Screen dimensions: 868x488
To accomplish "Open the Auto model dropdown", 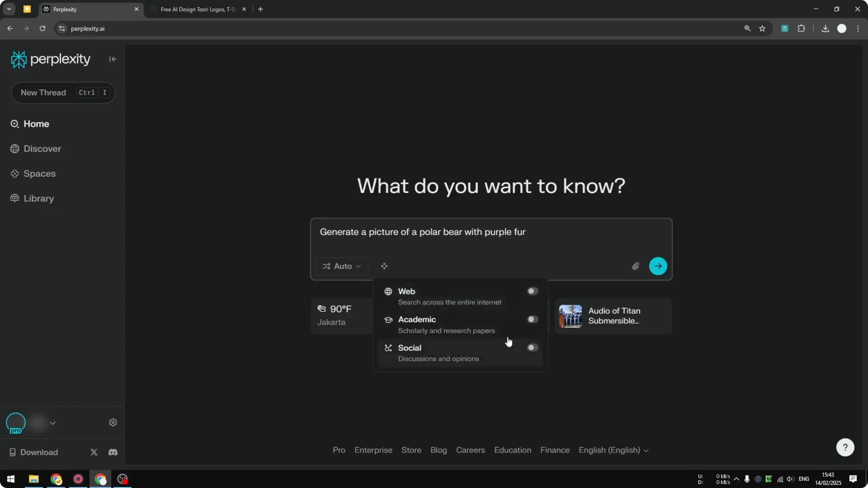I will tap(342, 266).
